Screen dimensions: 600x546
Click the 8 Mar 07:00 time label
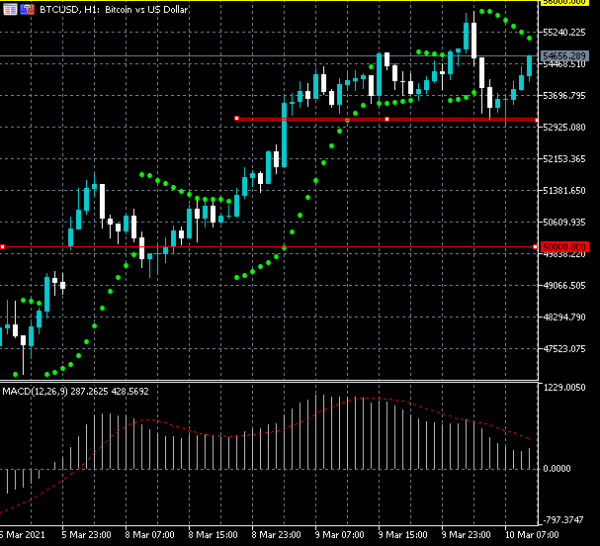coord(149,535)
